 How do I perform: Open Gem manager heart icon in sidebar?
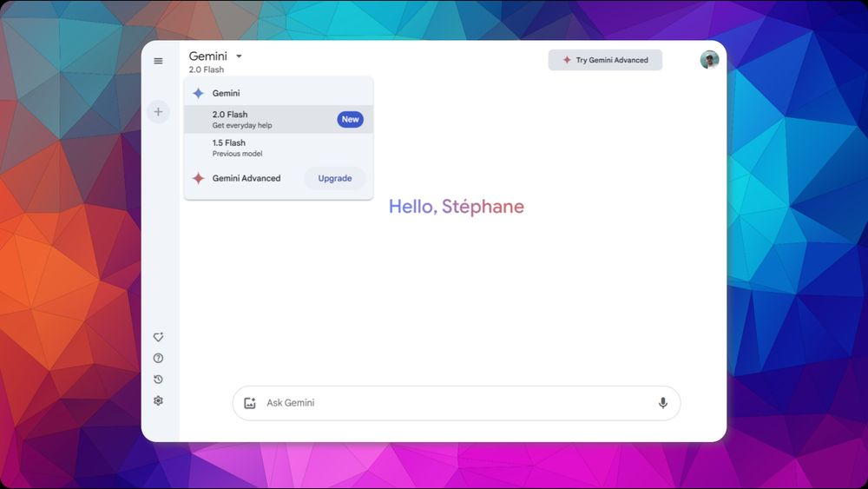pos(158,337)
